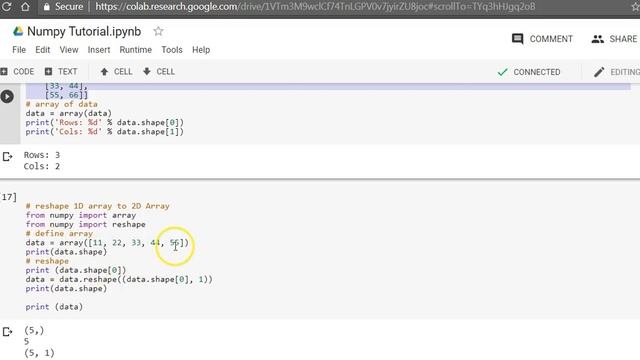Open the COMMENT panel

(542, 39)
